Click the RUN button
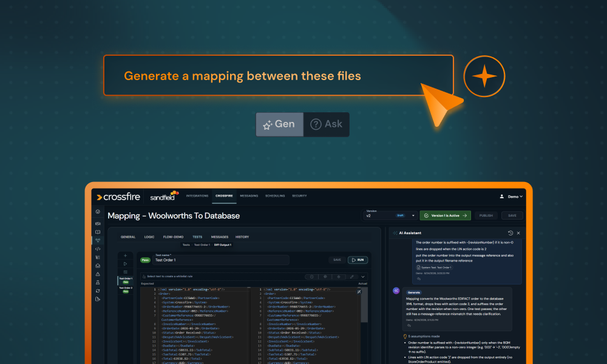This screenshot has width=607, height=364. click(x=358, y=260)
